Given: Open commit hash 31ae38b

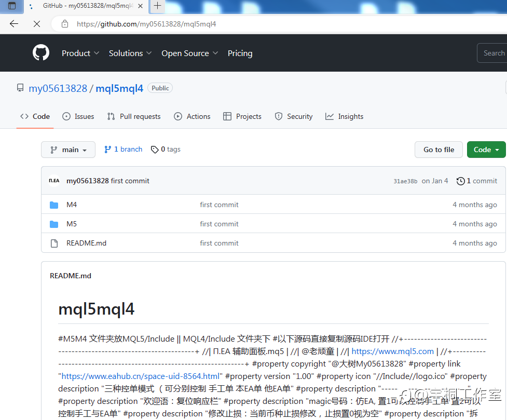Looking at the screenshot, I should click(405, 181).
